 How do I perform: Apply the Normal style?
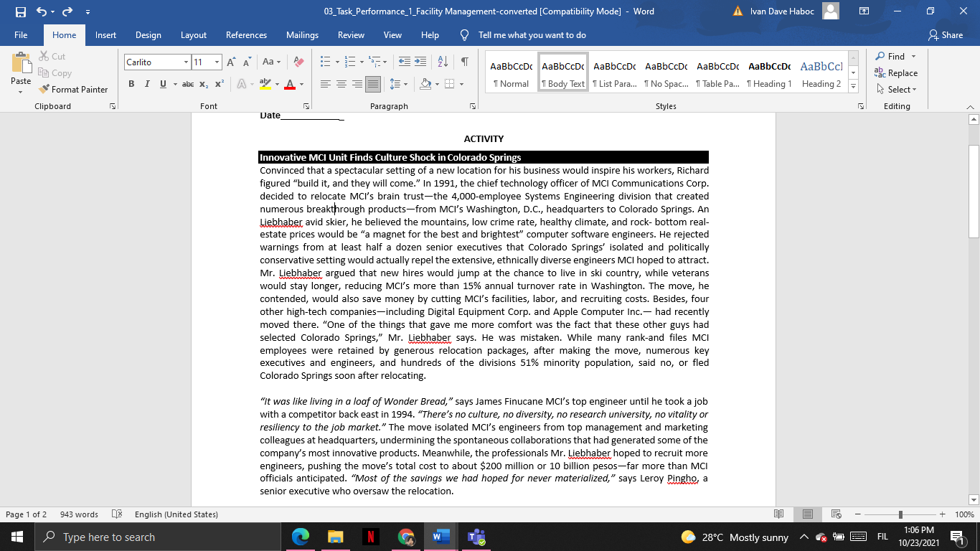[512, 73]
